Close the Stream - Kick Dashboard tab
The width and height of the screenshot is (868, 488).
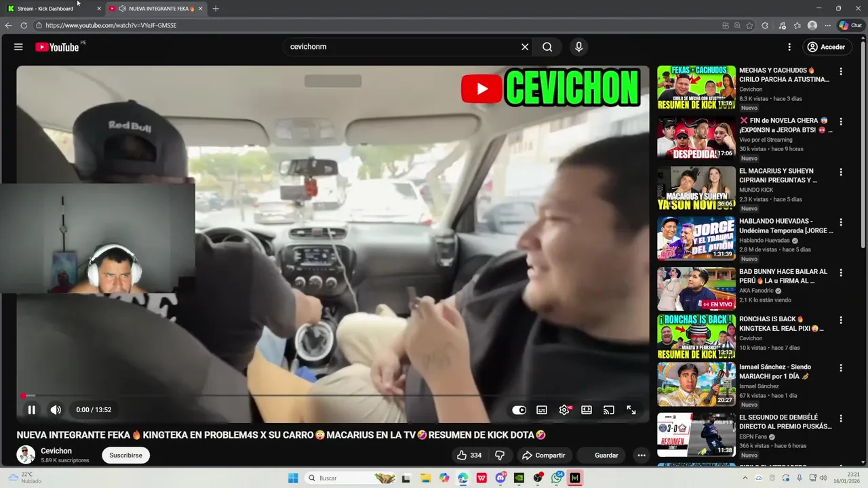(x=99, y=8)
